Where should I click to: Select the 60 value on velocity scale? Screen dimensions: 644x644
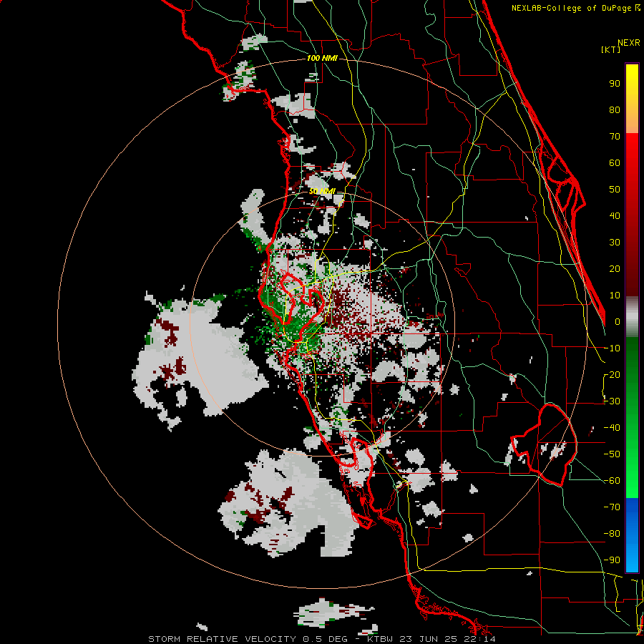(x=615, y=163)
